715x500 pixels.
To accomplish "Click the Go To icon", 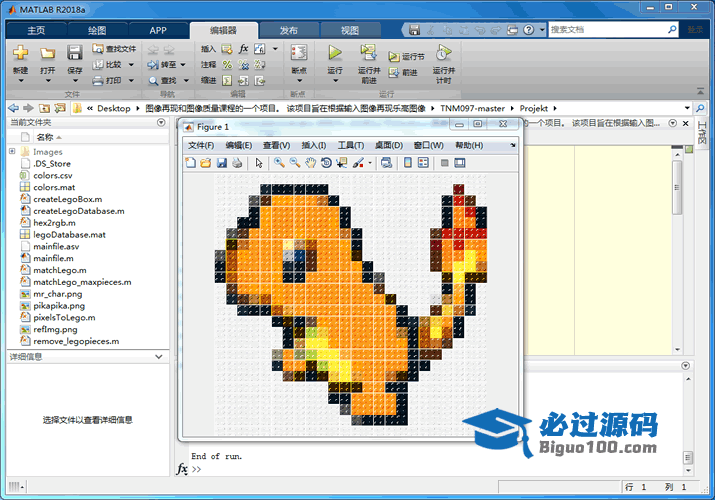I will pyautogui.click(x=153, y=65).
